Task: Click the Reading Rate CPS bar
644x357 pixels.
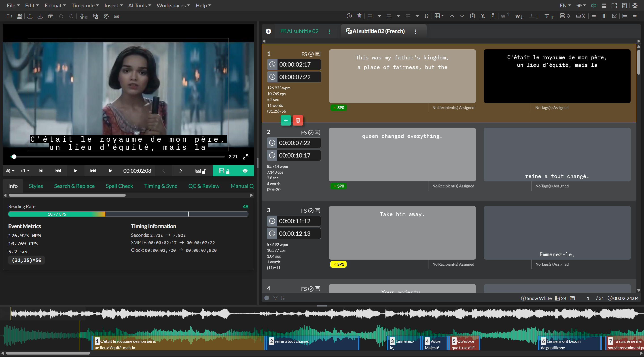Action: (128, 214)
